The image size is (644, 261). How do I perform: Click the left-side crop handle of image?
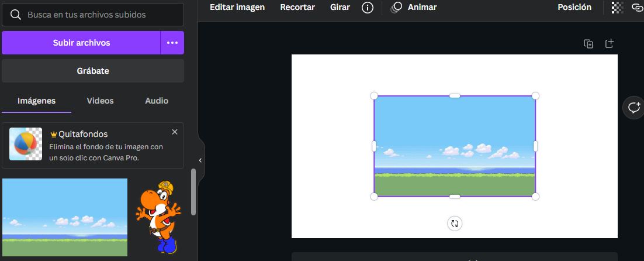tap(374, 146)
